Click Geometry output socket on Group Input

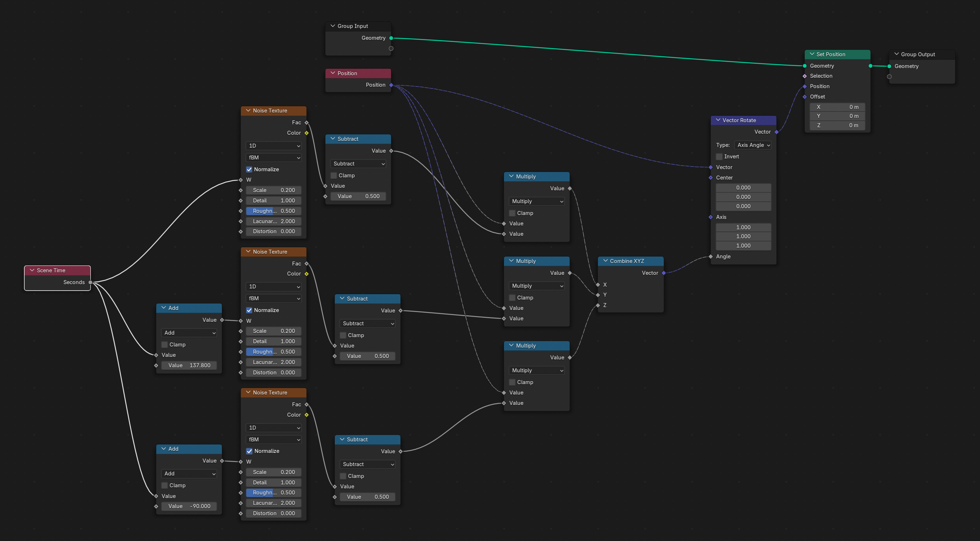click(391, 38)
